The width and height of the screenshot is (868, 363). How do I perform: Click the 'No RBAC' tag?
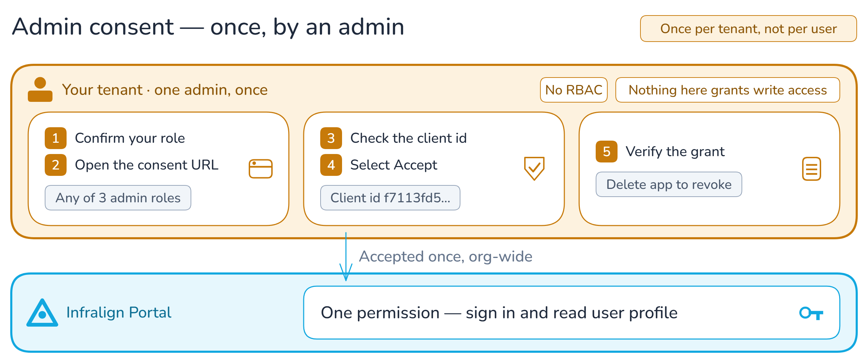point(574,90)
